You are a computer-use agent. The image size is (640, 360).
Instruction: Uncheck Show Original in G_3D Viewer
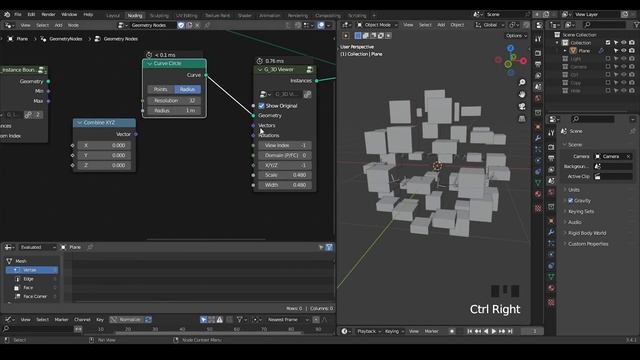(x=262, y=106)
